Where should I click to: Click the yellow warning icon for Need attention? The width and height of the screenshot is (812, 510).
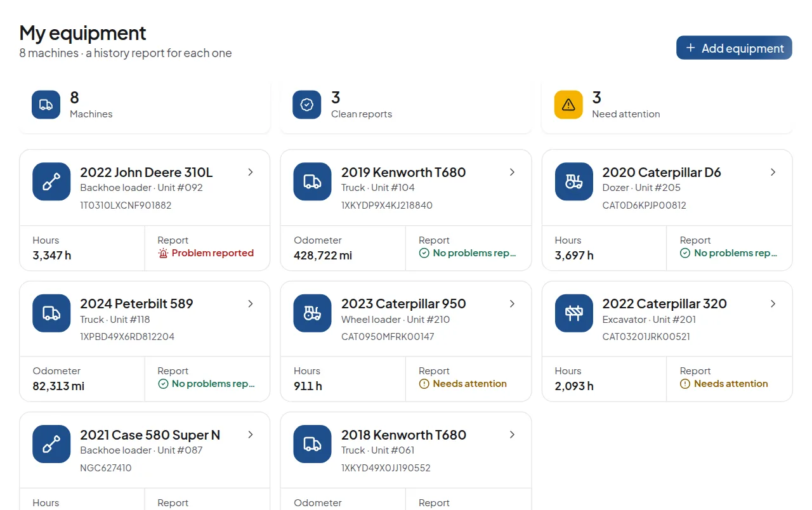(x=568, y=105)
